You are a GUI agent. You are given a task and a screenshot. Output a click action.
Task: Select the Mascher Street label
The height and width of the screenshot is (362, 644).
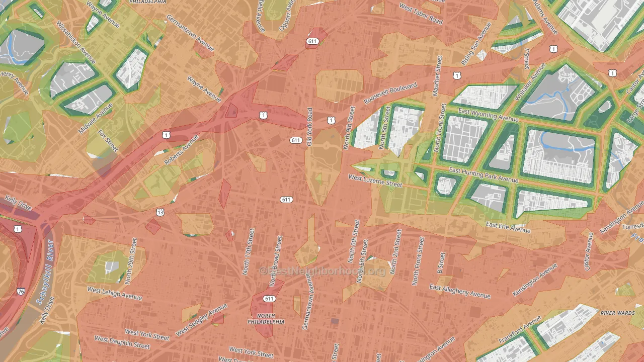coord(437,75)
